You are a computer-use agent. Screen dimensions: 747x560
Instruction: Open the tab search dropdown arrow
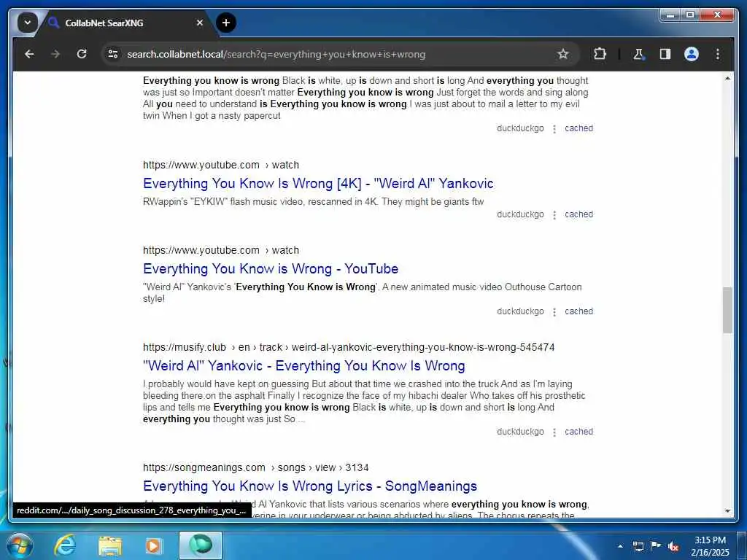[28, 23]
